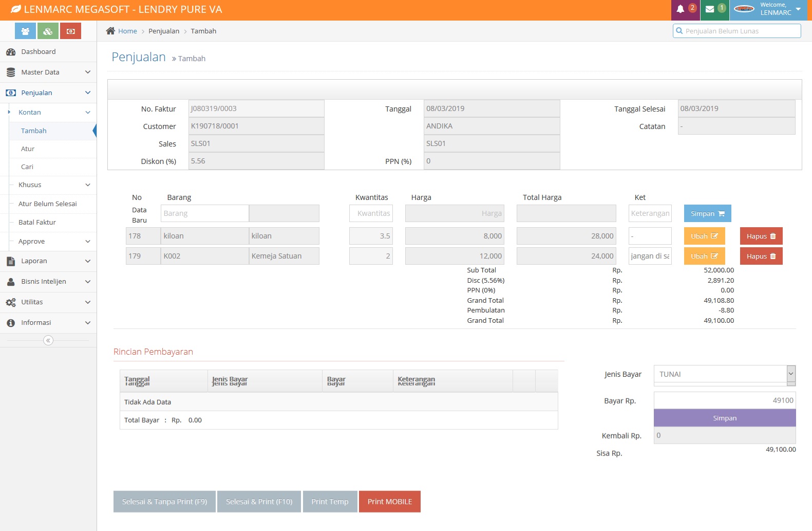Open the notifications bell icon

point(680,9)
